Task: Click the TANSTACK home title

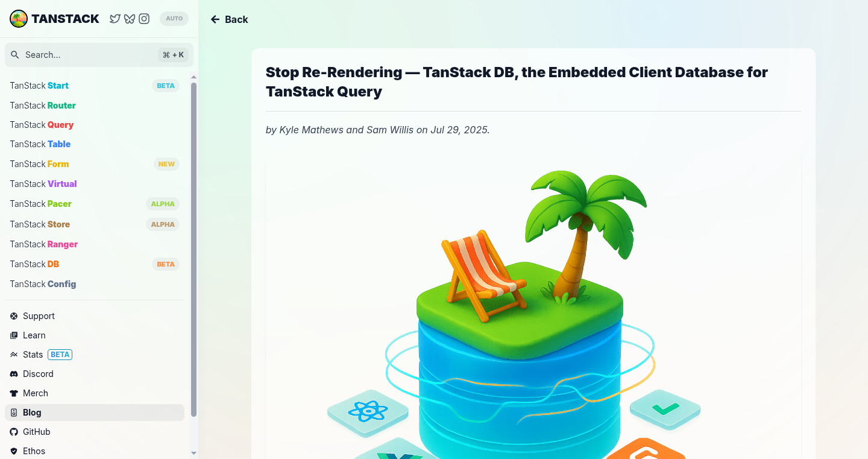Action: pyautogui.click(x=65, y=19)
